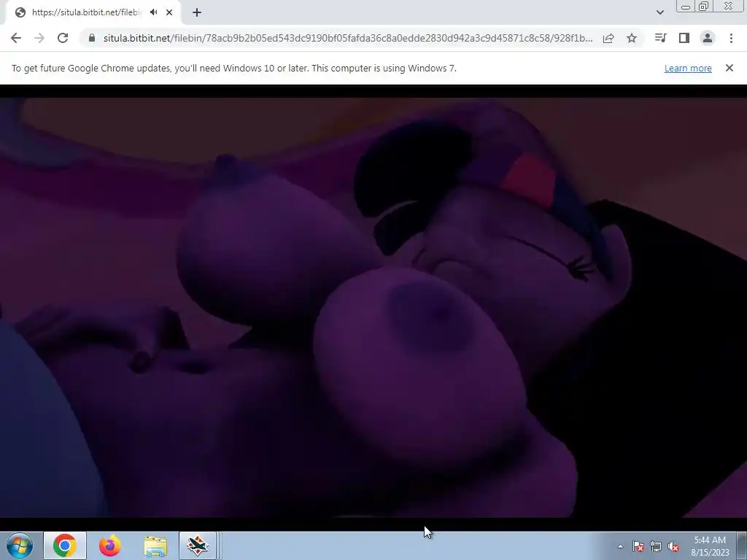747x560 pixels.
Task: Switch to Chrome in the taskbar
Action: point(65,545)
